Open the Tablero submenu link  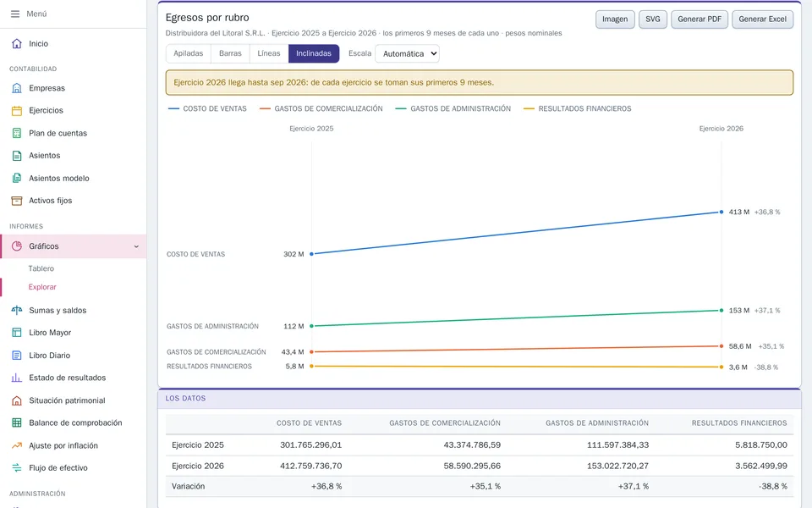[x=41, y=268]
